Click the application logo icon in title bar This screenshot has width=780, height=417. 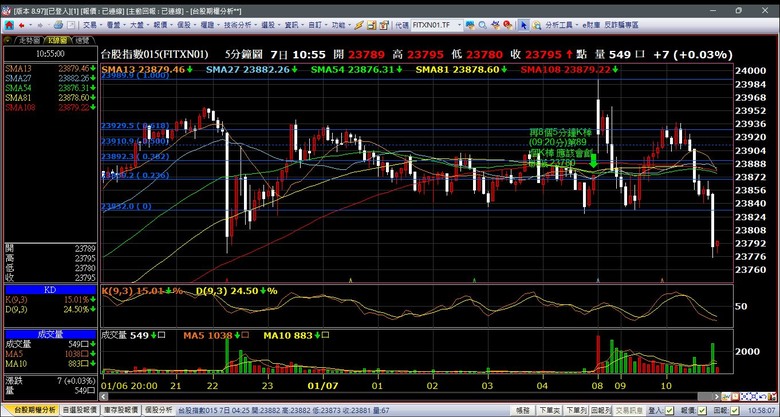tap(6, 10)
